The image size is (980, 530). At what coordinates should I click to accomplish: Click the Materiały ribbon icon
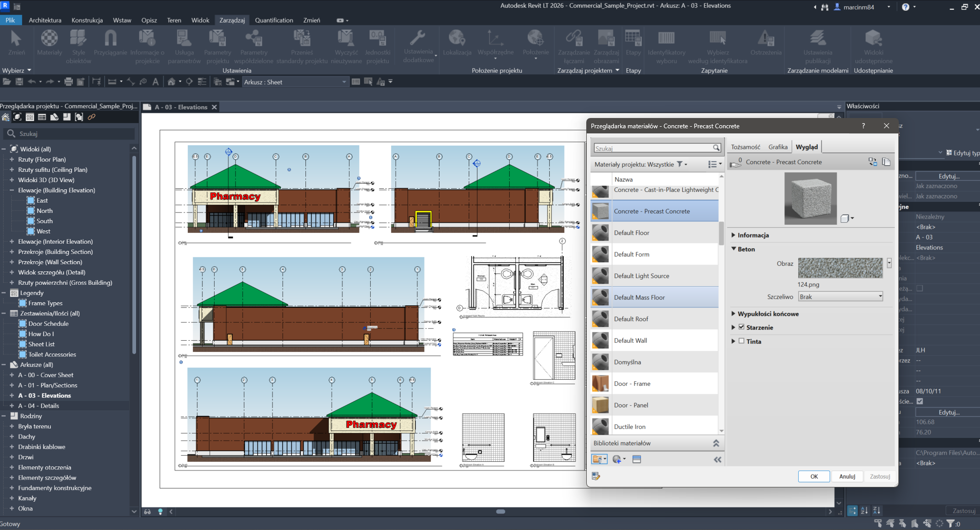49,42
